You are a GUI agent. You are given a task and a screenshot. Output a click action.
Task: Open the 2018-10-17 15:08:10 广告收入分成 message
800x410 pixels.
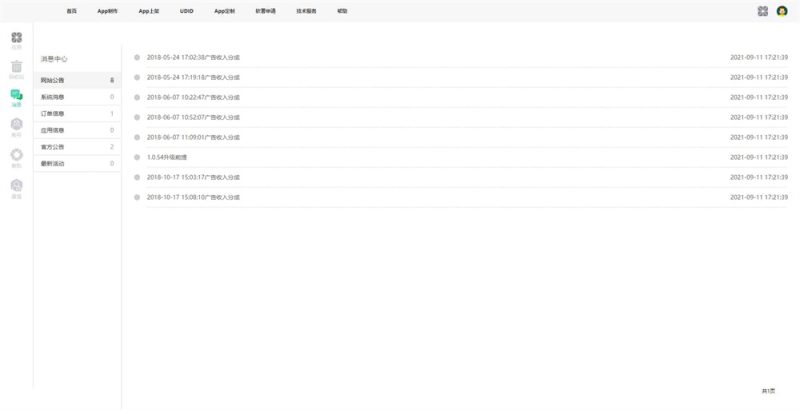[193, 197]
